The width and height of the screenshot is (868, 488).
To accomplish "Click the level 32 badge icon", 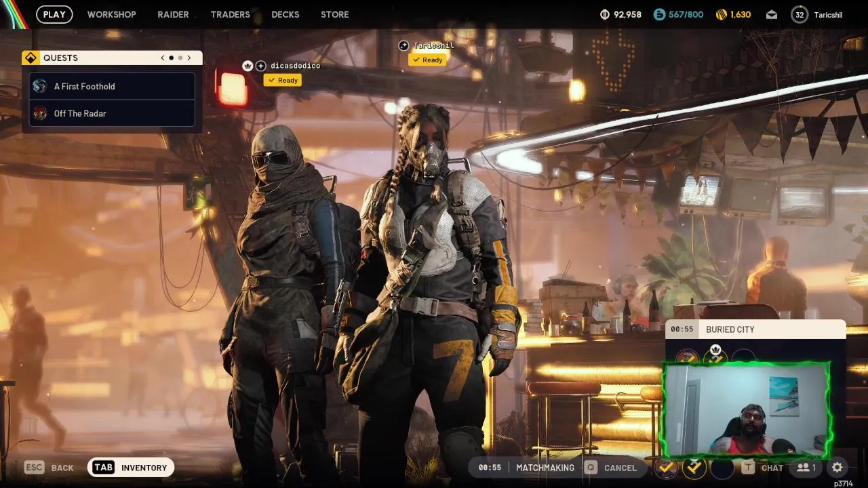I will (x=800, y=14).
